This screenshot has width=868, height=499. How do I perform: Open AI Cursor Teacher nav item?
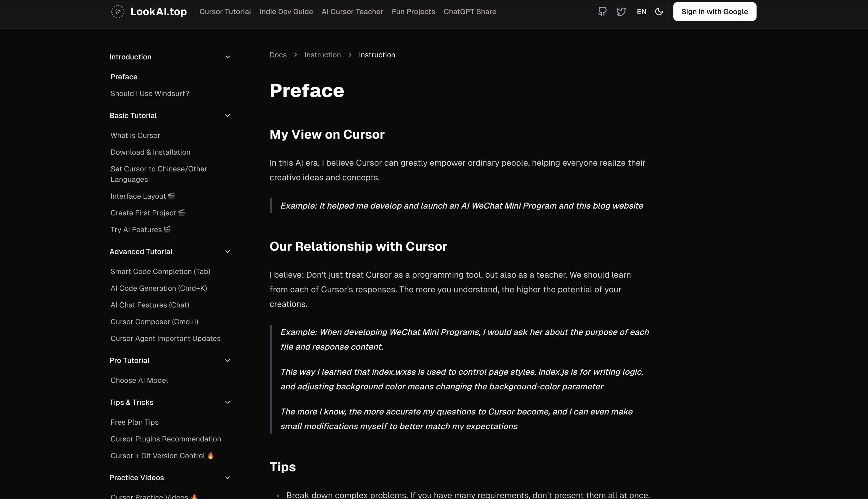[x=352, y=12]
